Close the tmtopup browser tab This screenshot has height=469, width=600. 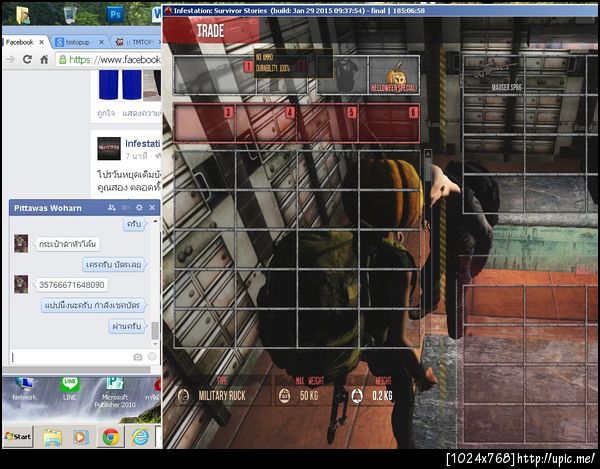point(101,42)
